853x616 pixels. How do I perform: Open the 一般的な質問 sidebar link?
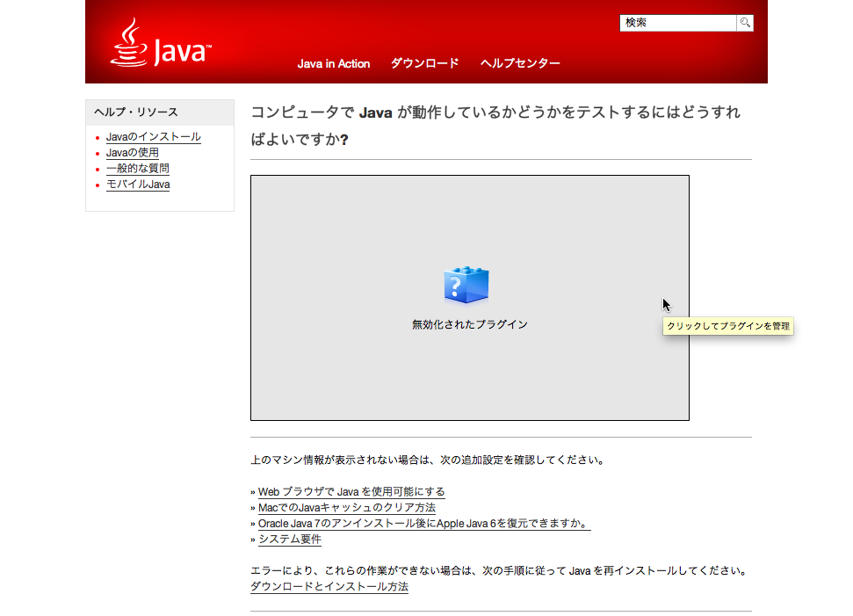coord(137,169)
